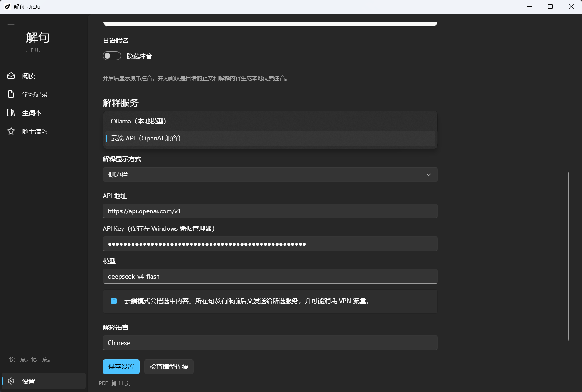This screenshot has width=582, height=392.
Task: Click the API Key password field
Action: tap(270, 244)
